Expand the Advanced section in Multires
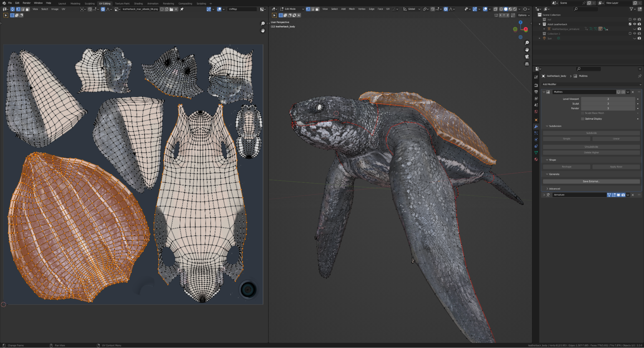 click(554, 189)
